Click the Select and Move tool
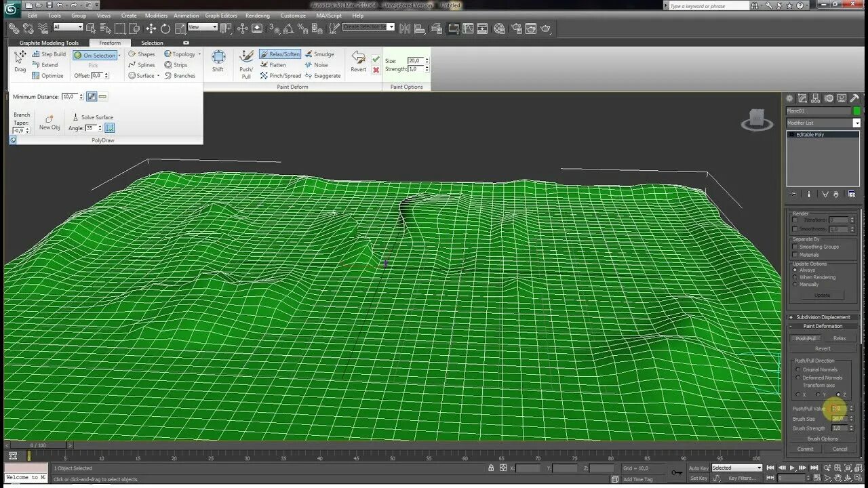868x488 pixels. click(x=151, y=28)
